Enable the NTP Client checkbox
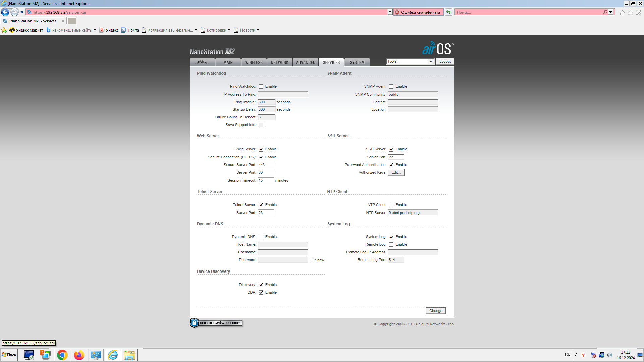 pyautogui.click(x=391, y=205)
